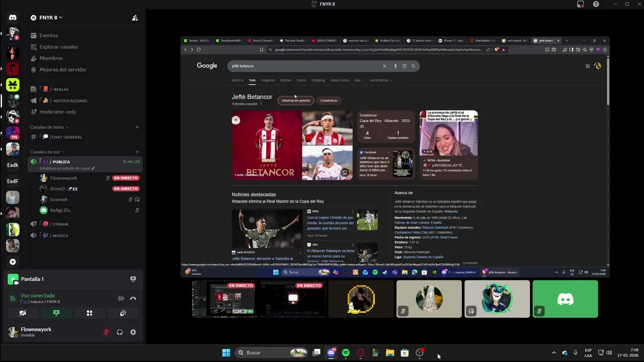Collapse the Canales de texto category
This screenshot has width=644, height=362.
point(49,127)
